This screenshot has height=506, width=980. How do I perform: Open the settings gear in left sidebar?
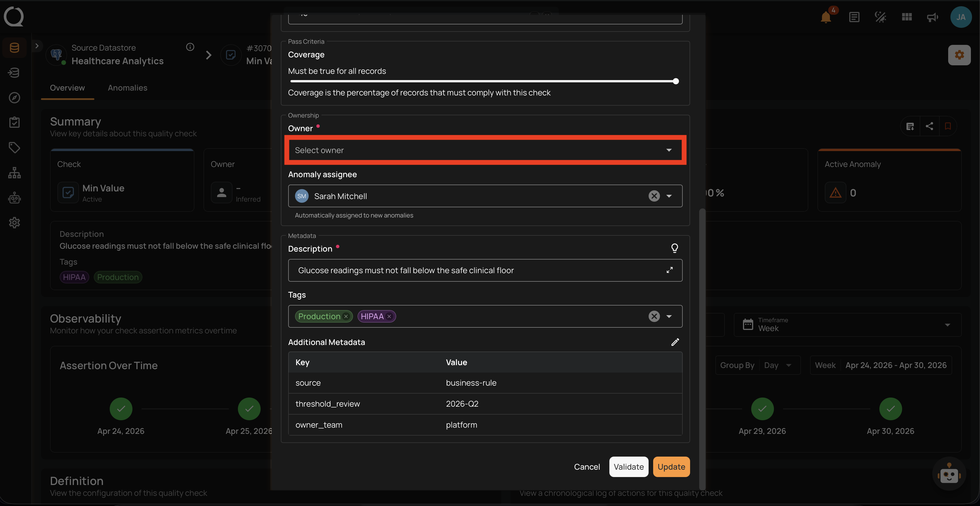14,223
